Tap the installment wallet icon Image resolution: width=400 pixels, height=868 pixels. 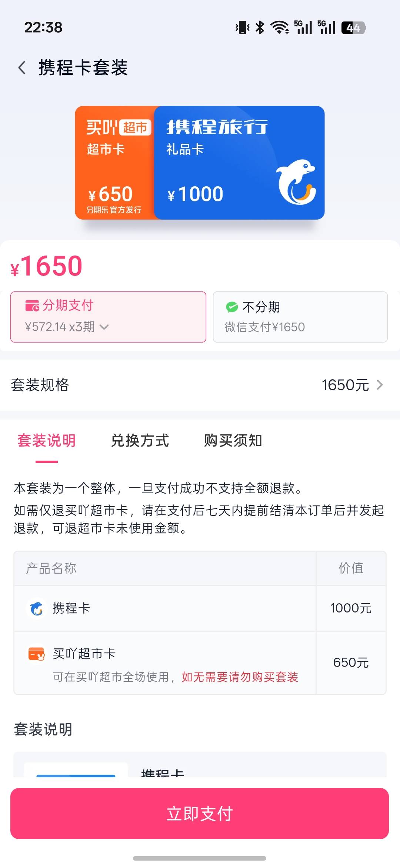pyautogui.click(x=32, y=306)
